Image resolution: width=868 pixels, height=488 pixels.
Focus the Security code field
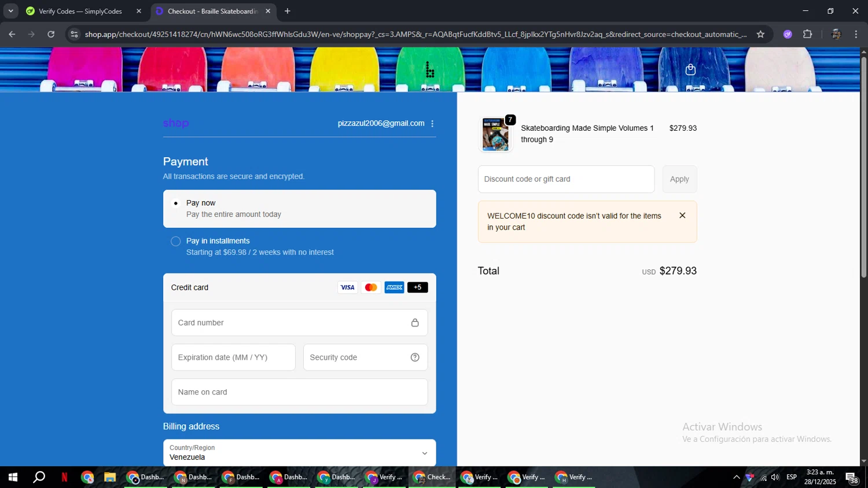point(365,357)
